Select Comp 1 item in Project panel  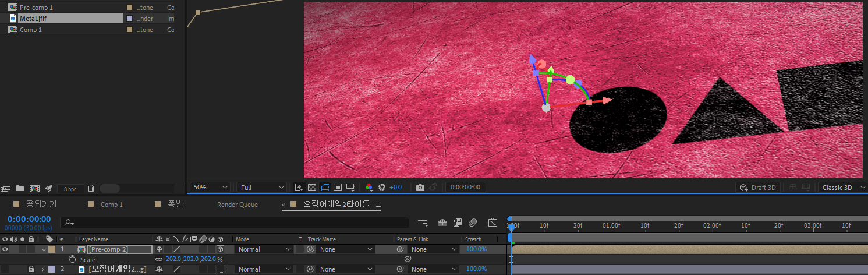click(31, 30)
